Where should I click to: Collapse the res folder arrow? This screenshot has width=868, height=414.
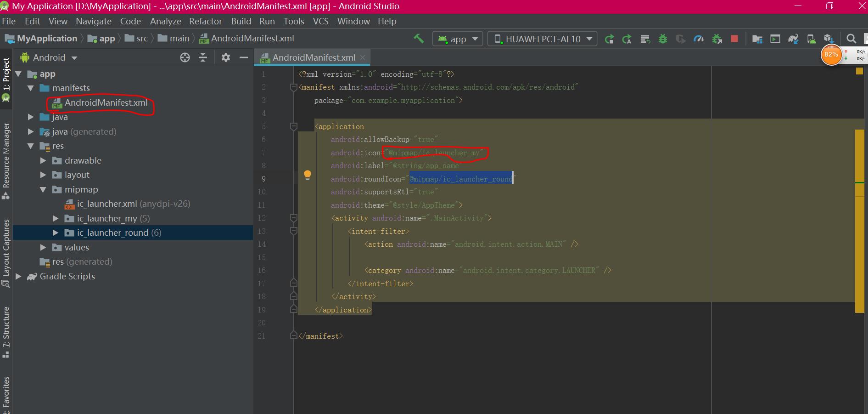click(31, 146)
